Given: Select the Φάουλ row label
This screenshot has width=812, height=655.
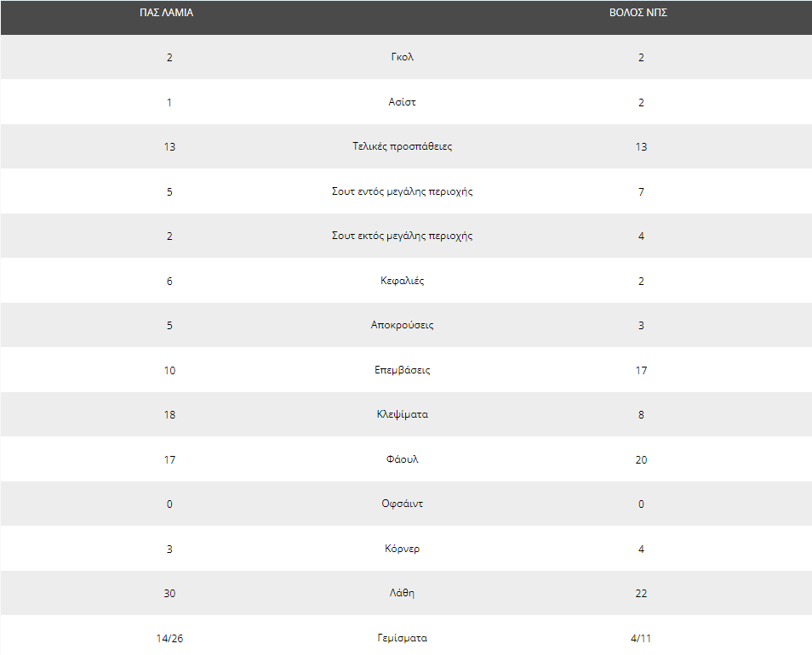Looking at the screenshot, I should tap(403, 459).
